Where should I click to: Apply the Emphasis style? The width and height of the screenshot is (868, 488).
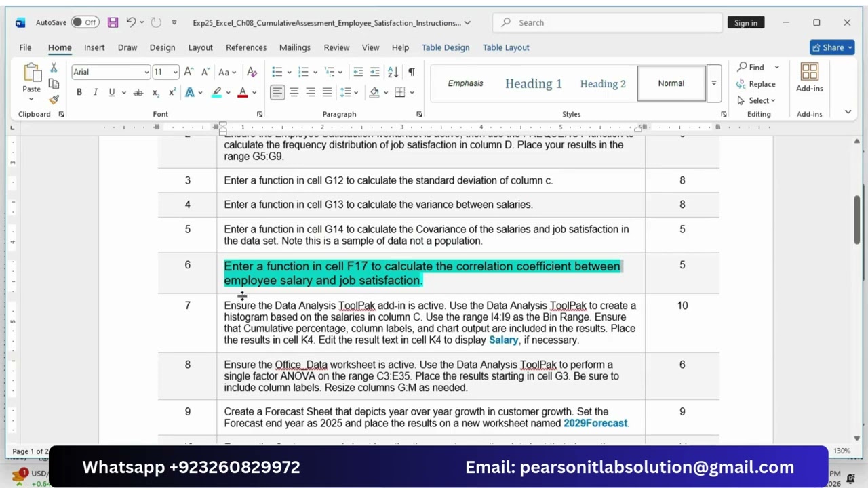465,83
